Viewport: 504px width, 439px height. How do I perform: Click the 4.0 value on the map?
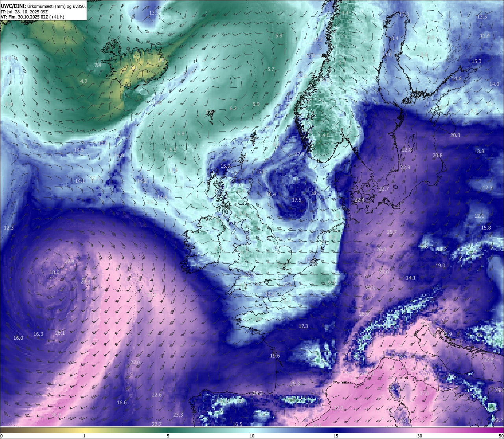326,135
